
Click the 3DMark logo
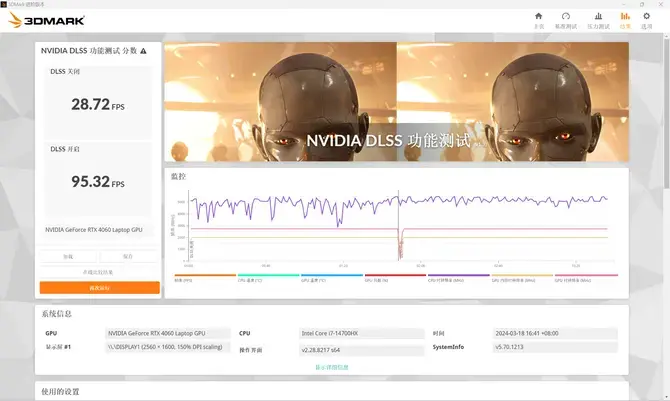click(x=47, y=20)
